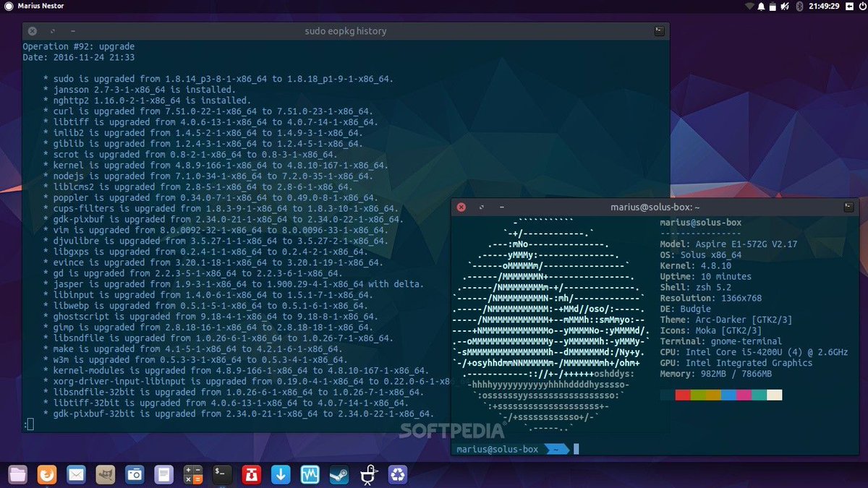The height and width of the screenshot is (488, 868).
Task: Click the 'Date: 2016-11-24 21:33' line
Action: tap(79, 57)
